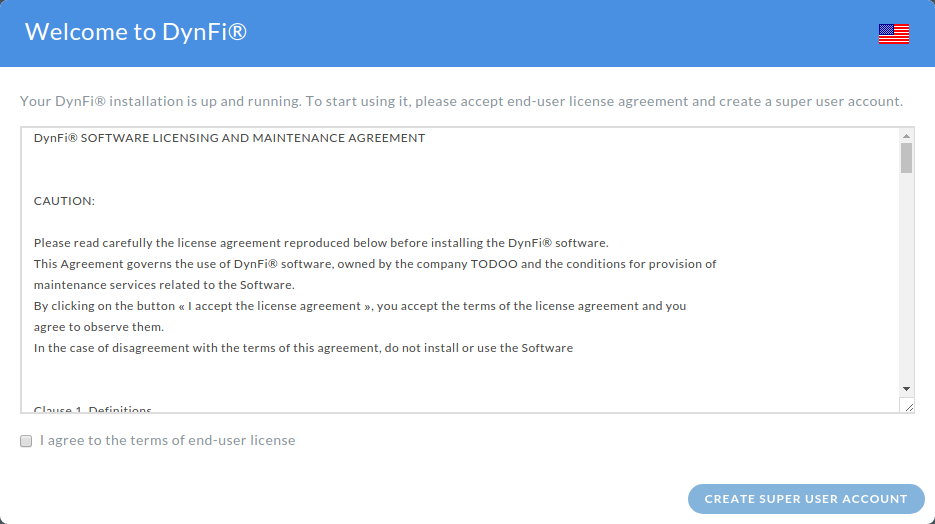
Task: Click the 'Clause 1. Definitions' line
Action: pos(92,409)
